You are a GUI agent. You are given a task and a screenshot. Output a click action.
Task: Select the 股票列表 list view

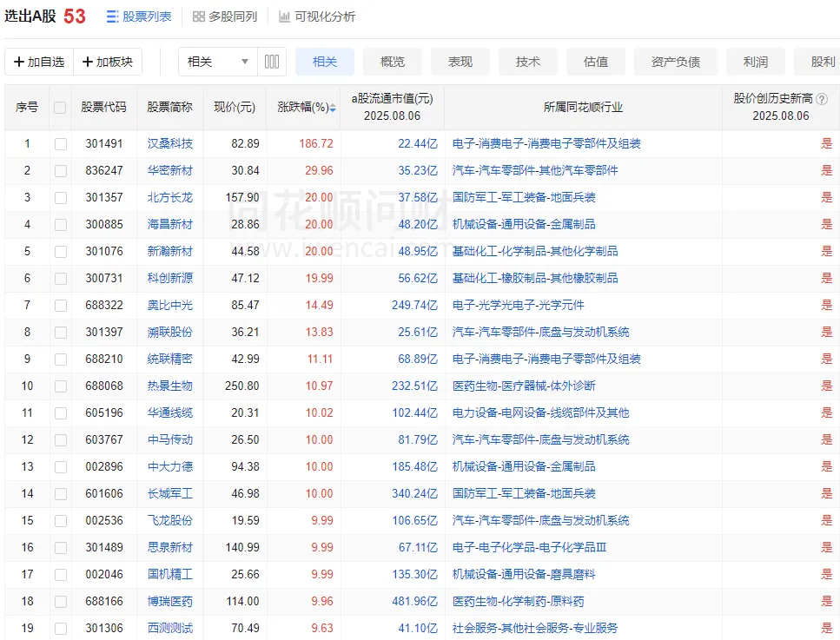click(x=139, y=16)
